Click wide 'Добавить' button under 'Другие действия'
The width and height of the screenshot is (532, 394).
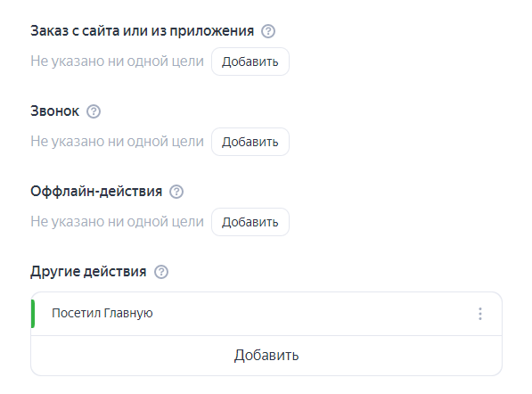point(266,356)
